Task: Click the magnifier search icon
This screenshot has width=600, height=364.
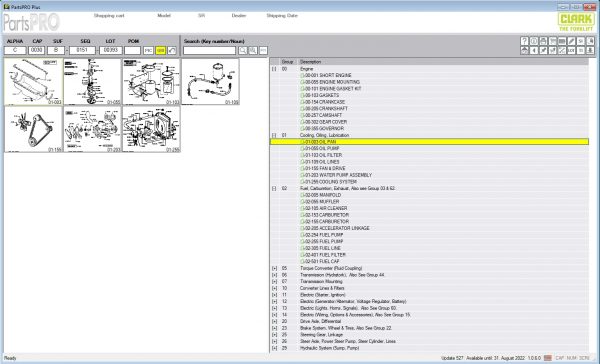Action: point(243,50)
